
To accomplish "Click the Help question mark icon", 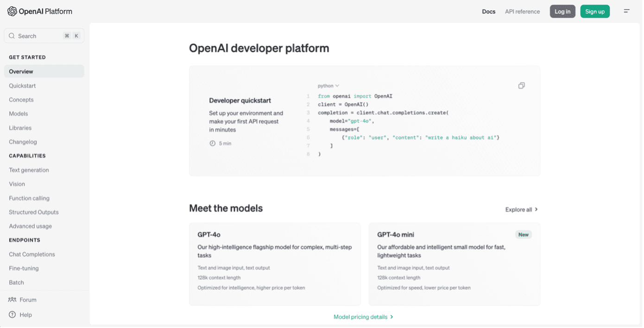I will pos(13,315).
